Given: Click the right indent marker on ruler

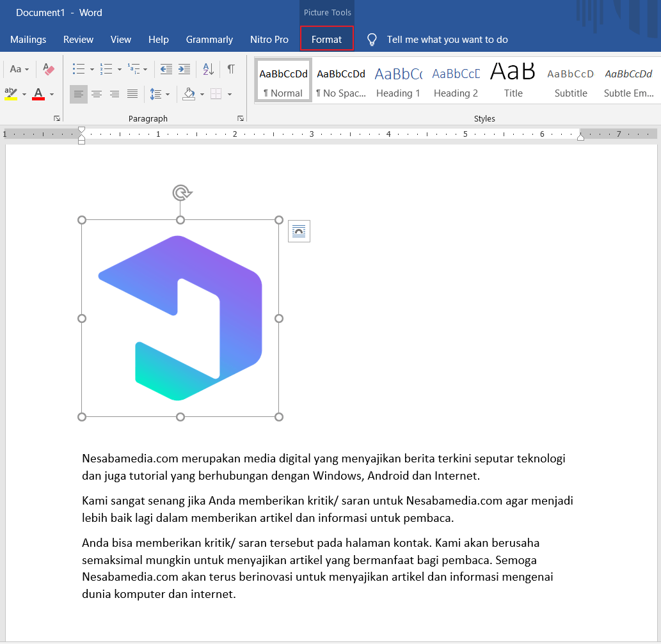Looking at the screenshot, I should [x=580, y=136].
